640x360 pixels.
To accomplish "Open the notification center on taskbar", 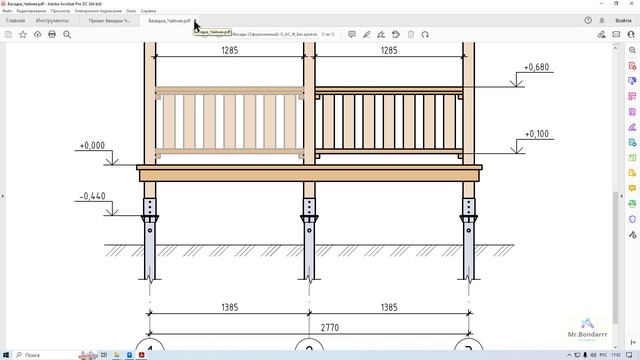I will click(x=629, y=355).
